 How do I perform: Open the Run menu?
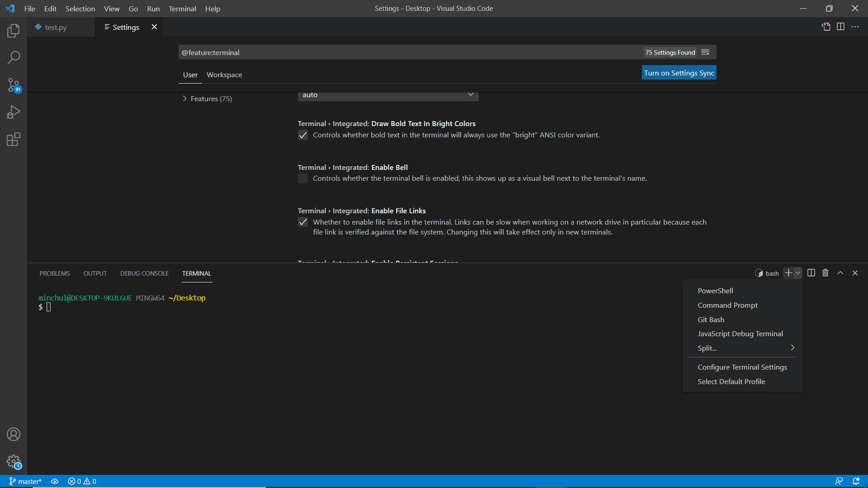tap(153, 9)
